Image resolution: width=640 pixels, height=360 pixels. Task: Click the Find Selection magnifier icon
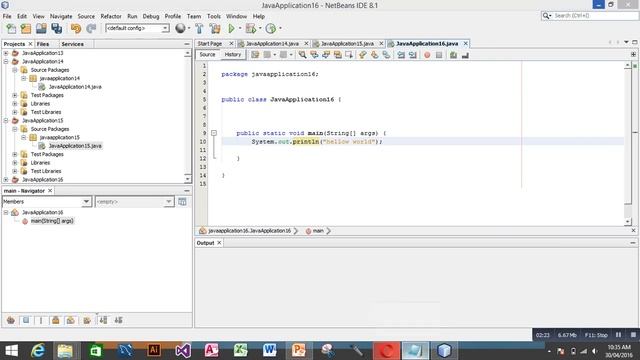[302, 55]
